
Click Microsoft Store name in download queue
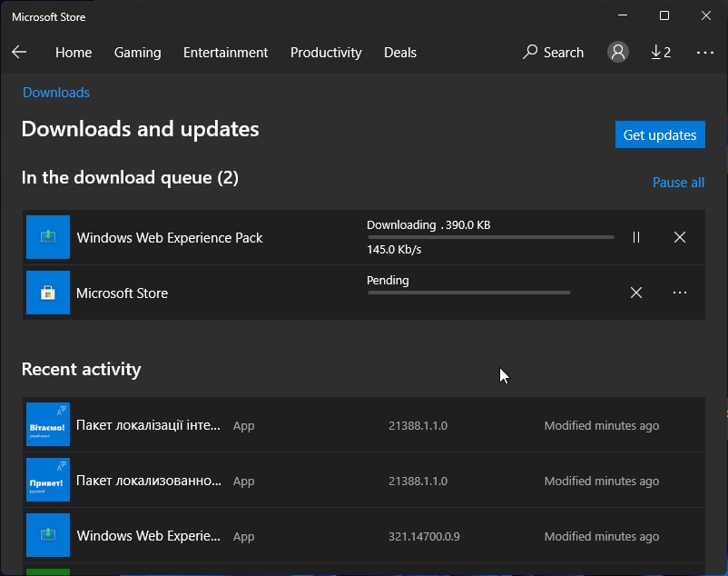[x=123, y=293]
